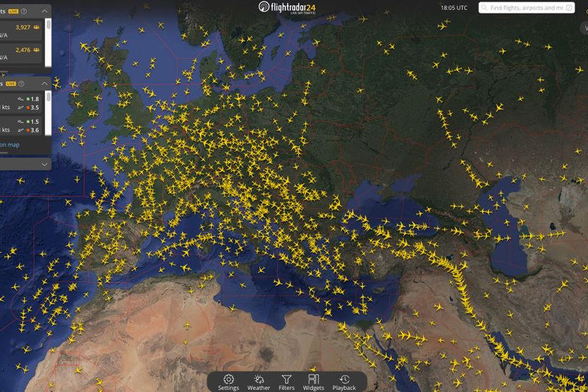Open the Widgets panel
Viewport: 588px width, 392px height.
pos(314,382)
